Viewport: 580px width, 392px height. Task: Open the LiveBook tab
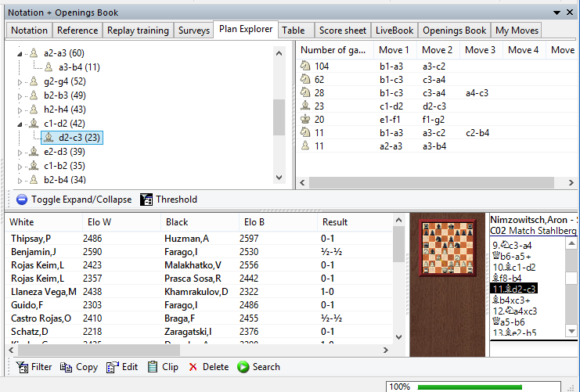coord(394,31)
